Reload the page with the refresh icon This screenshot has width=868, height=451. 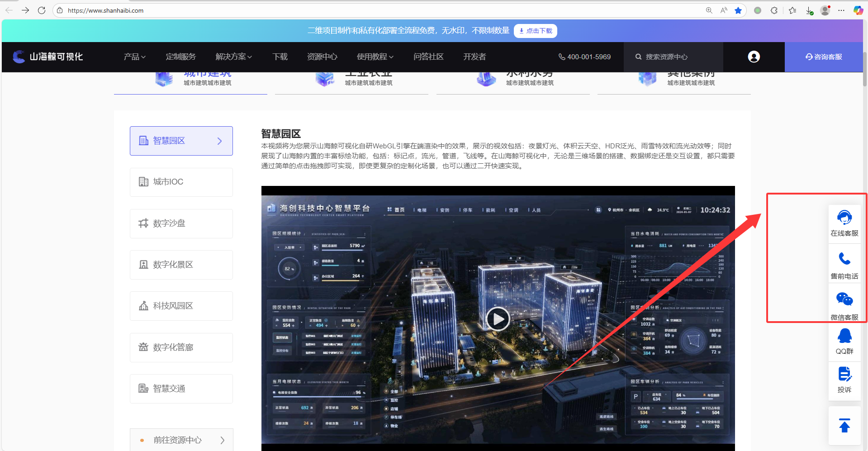[42, 10]
